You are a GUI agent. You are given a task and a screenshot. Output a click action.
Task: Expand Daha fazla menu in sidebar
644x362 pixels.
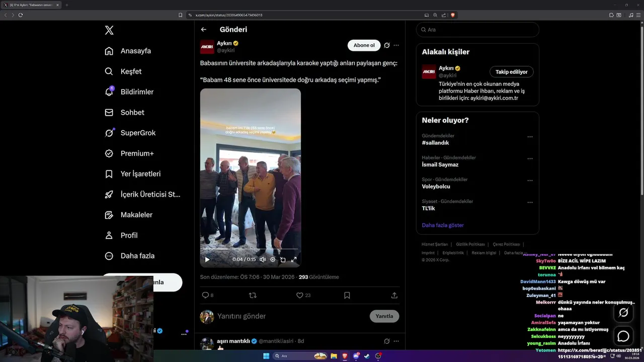(130, 256)
